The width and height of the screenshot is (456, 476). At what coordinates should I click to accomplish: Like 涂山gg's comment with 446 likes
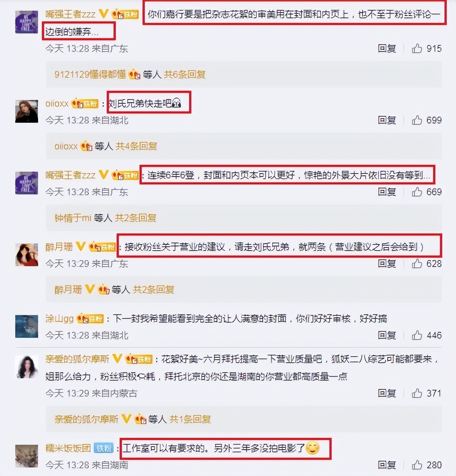point(417,335)
